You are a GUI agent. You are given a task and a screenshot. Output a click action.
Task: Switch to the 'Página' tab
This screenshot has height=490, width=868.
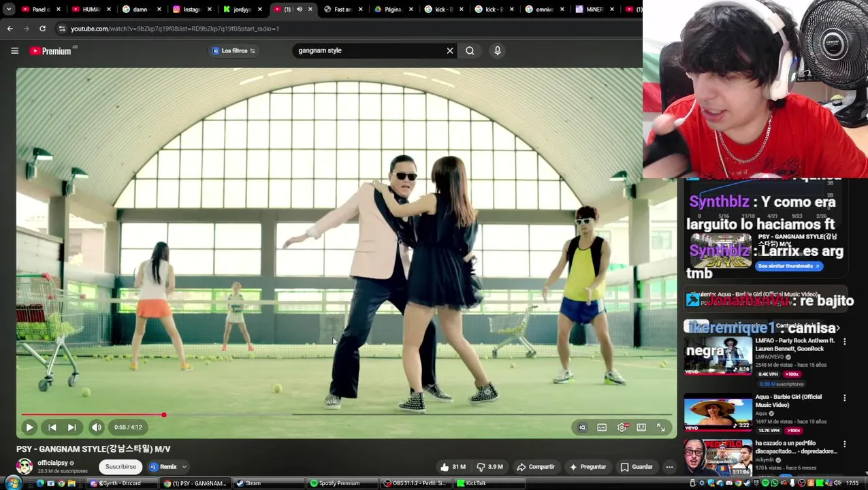pos(392,10)
